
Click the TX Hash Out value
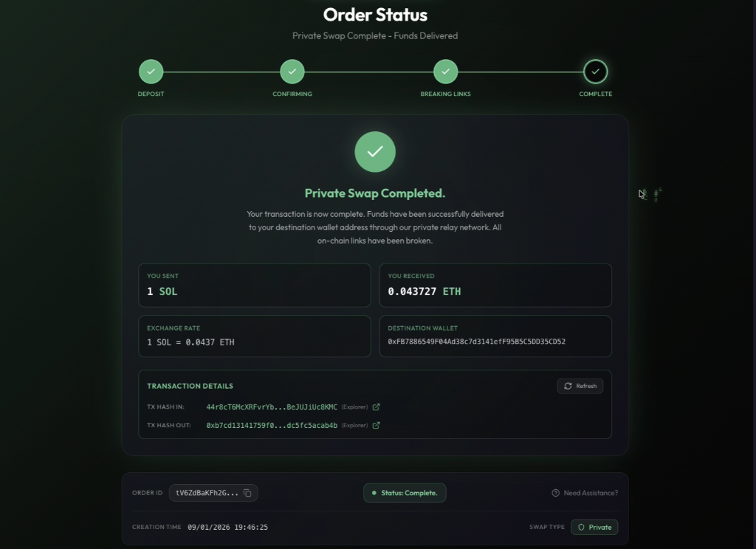272,425
